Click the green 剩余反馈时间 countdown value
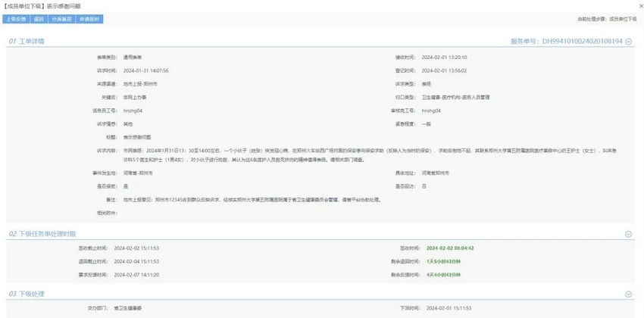Viewport: 644px width, 318px height. pos(448,274)
